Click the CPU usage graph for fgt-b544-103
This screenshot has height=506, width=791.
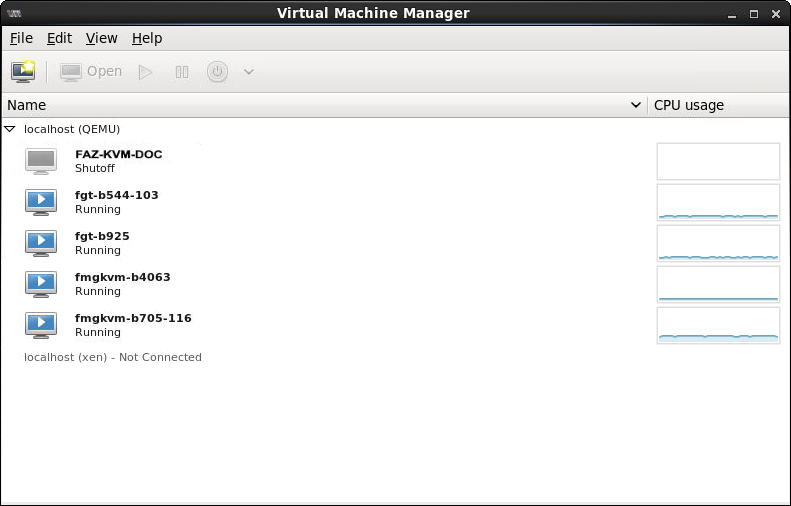coord(718,202)
